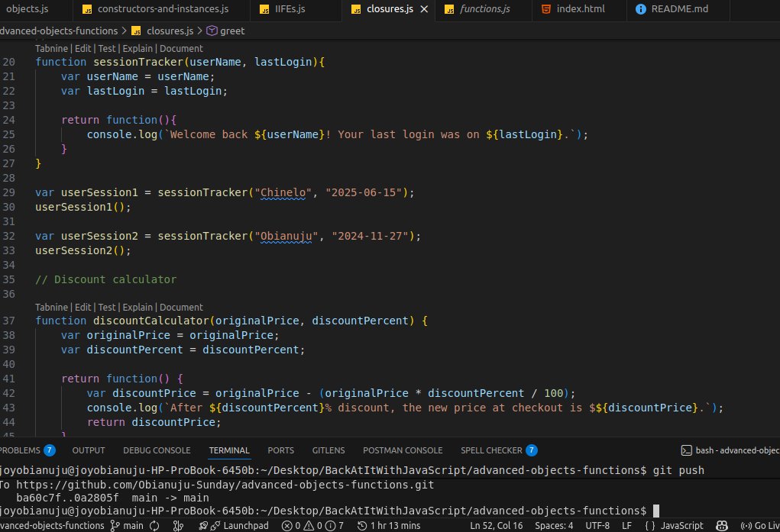This screenshot has width=780, height=532.
Task: Click the Tabnine Explain code lens link
Action: (x=138, y=48)
